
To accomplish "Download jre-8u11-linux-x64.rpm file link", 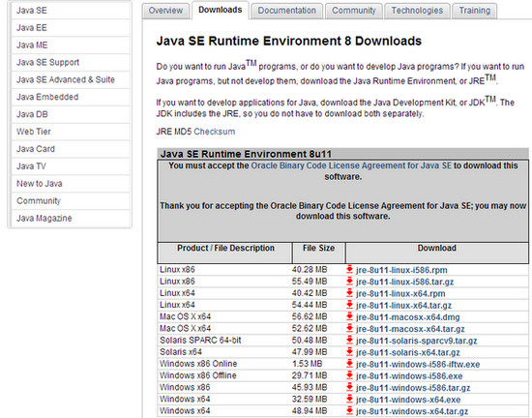I will coord(400,293).
